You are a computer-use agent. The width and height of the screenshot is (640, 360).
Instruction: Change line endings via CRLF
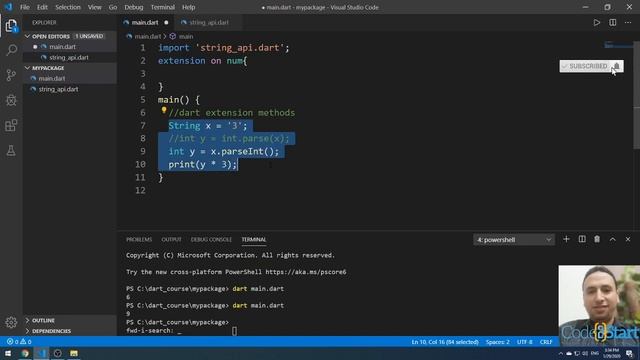click(546, 342)
